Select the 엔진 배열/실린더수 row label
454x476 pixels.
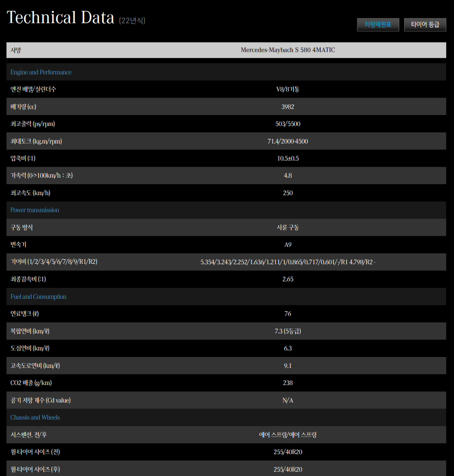(x=33, y=89)
